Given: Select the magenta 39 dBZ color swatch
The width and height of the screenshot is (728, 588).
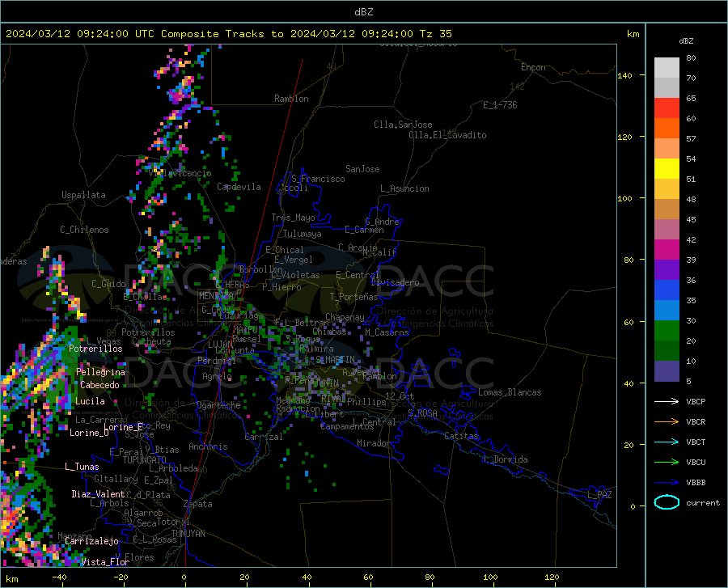Looking at the screenshot, I should [667, 250].
